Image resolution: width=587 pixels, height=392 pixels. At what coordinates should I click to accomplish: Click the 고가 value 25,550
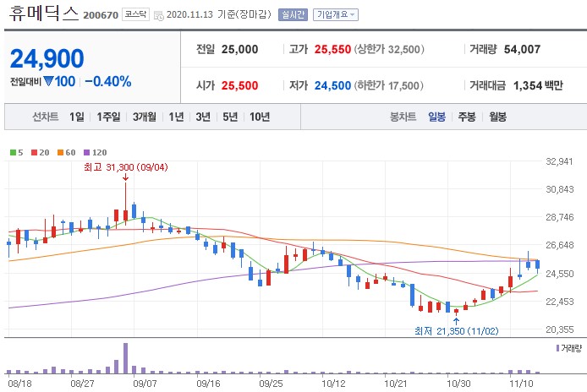pyautogui.click(x=332, y=49)
